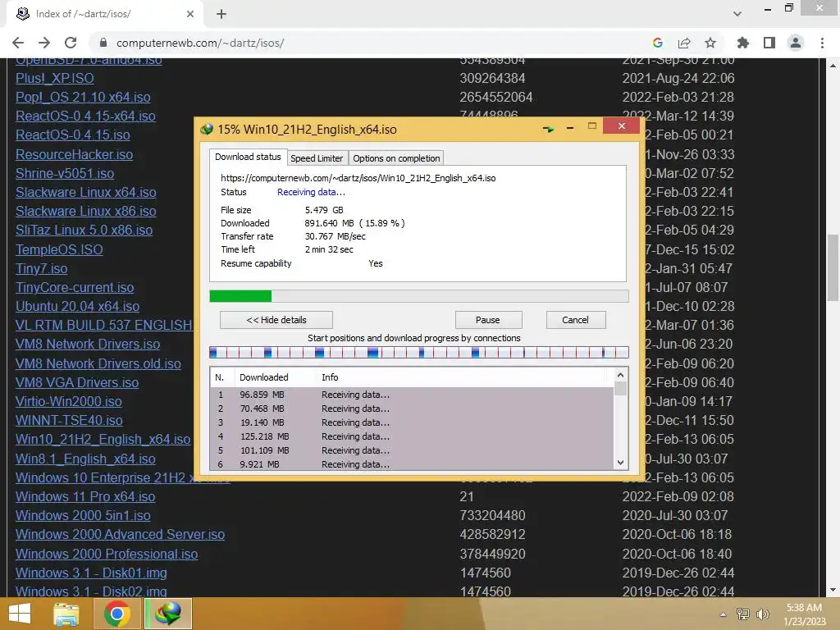Select connection row 1 with 96.859 MB
This screenshot has width=840, height=630.
[x=412, y=395]
